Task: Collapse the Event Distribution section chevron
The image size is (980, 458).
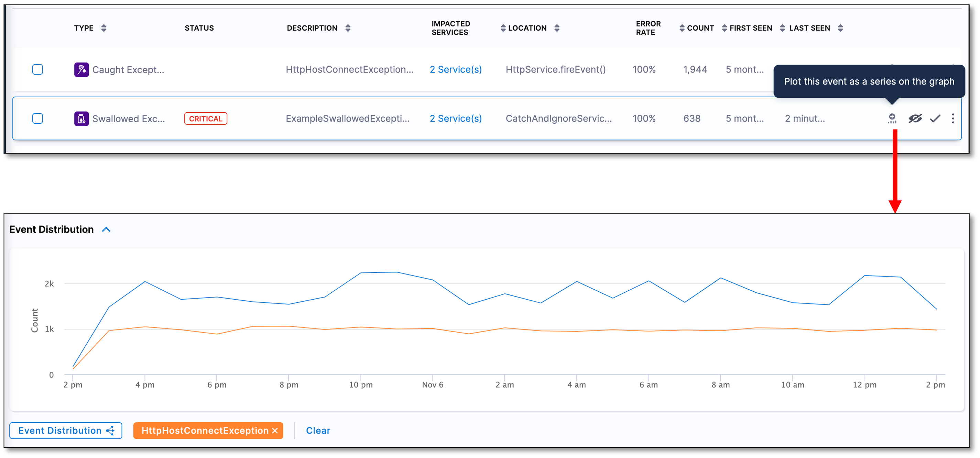Action: click(106, 230)
